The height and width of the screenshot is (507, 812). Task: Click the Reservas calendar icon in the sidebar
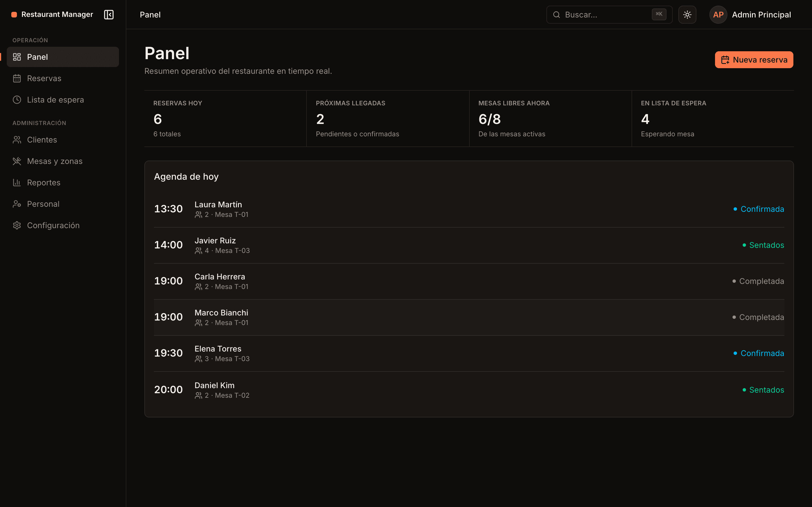pyautogui.click(x=17, y=79)
